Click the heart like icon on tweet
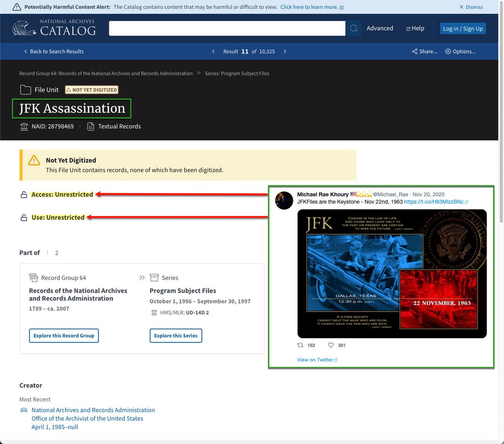The height and width of the screenshot is (444, 504). click(331, 345)
